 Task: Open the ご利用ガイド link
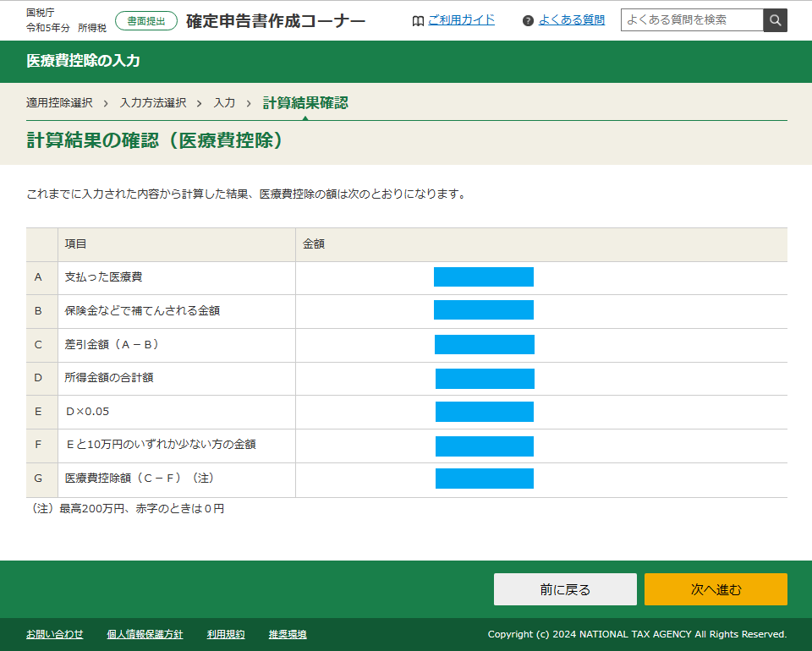pos(461,20)
